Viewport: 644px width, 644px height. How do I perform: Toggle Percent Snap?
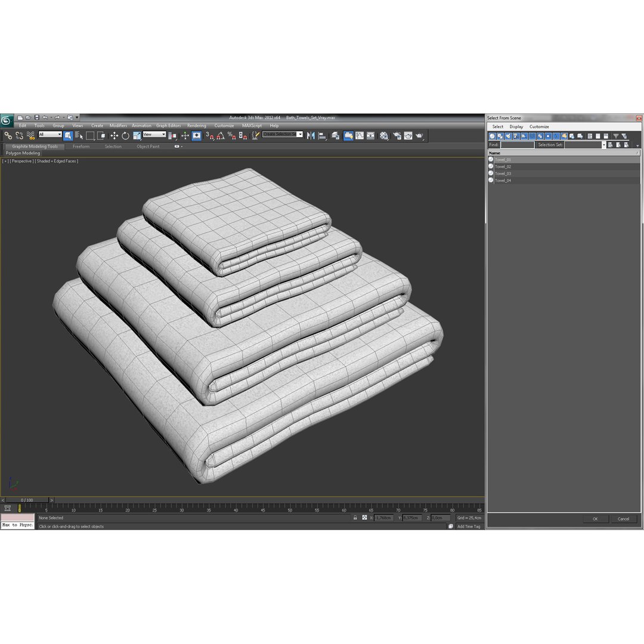tap(231, 135)
